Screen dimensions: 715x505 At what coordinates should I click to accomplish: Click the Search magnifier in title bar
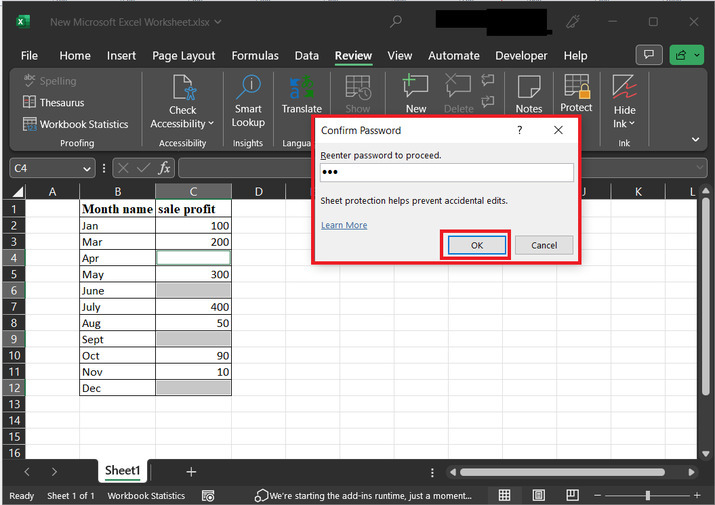click(397, 21)
